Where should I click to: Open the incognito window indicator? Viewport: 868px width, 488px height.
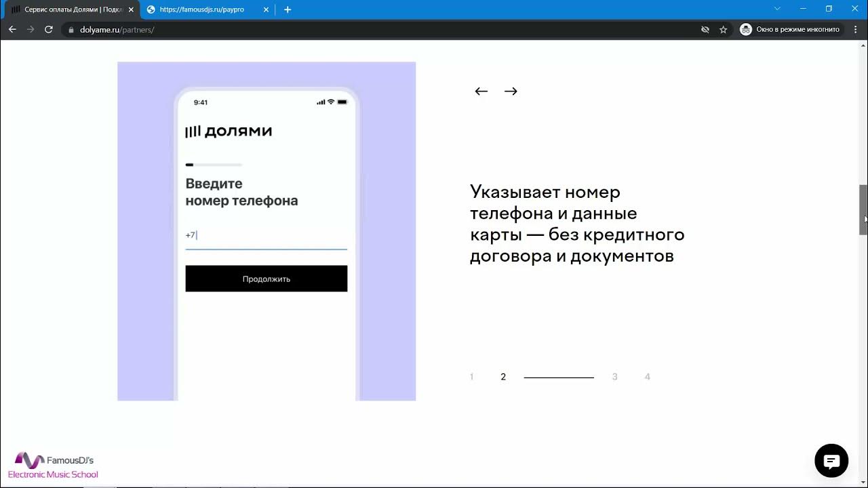coord(790,29)
